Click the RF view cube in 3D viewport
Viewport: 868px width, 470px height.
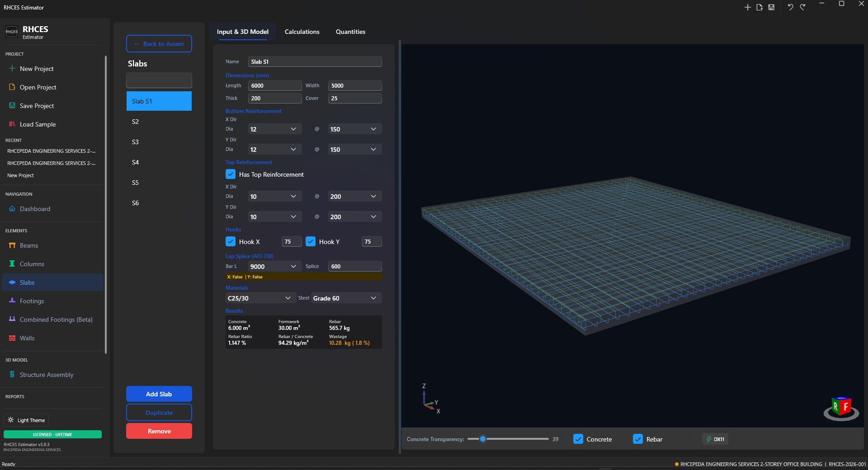tap(841, 408)
